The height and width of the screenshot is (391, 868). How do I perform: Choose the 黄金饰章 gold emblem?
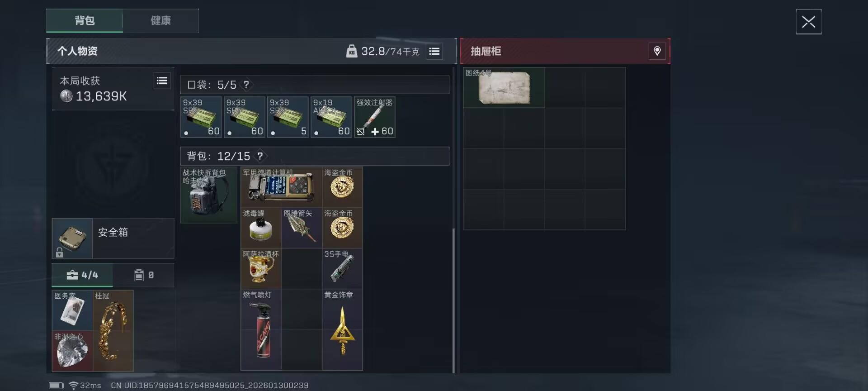(342, 330)
